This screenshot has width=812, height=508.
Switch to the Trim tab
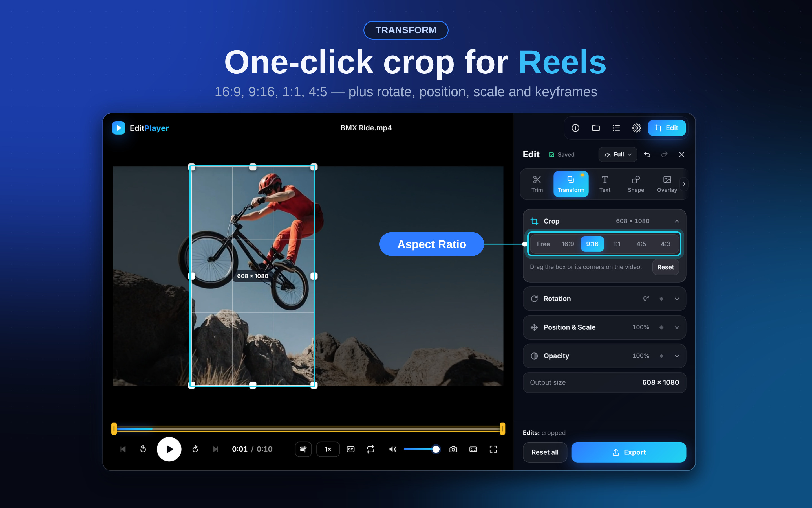[x=537, y=184]
